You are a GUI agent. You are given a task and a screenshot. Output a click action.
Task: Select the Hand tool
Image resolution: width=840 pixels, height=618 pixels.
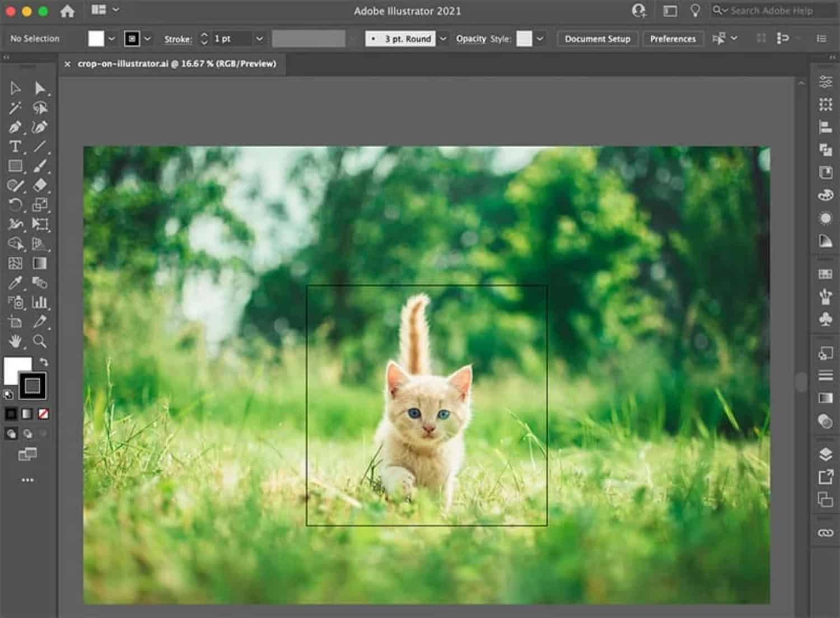pos(15,340)
